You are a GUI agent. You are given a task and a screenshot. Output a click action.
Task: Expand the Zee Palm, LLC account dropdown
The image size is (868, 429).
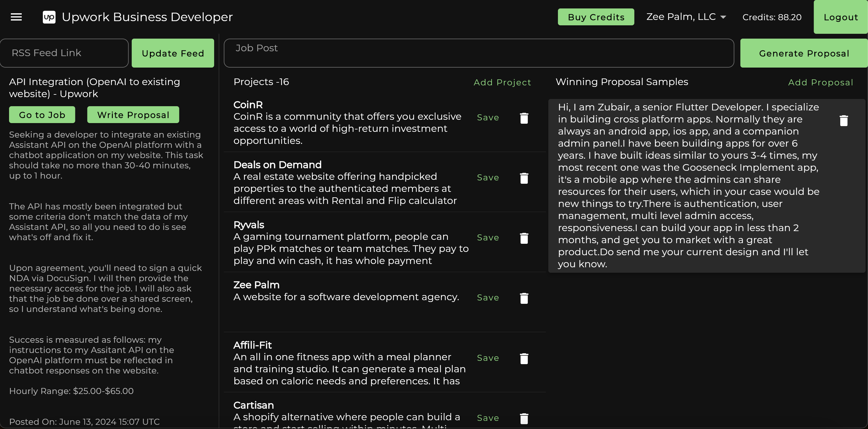[x=686, y=17]
